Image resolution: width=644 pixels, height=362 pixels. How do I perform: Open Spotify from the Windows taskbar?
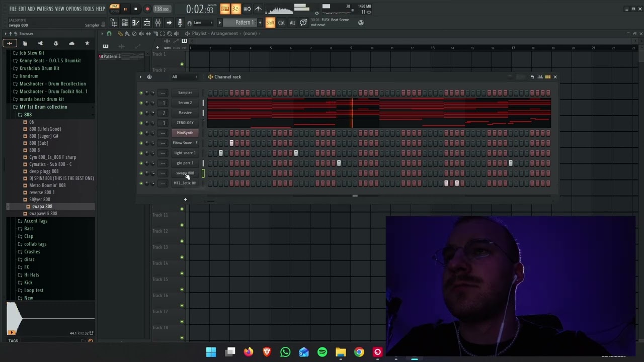tap(322, 352)
